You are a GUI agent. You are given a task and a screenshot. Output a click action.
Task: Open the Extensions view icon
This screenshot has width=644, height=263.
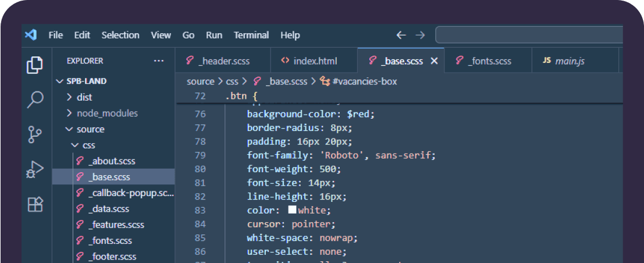(35, 204)
